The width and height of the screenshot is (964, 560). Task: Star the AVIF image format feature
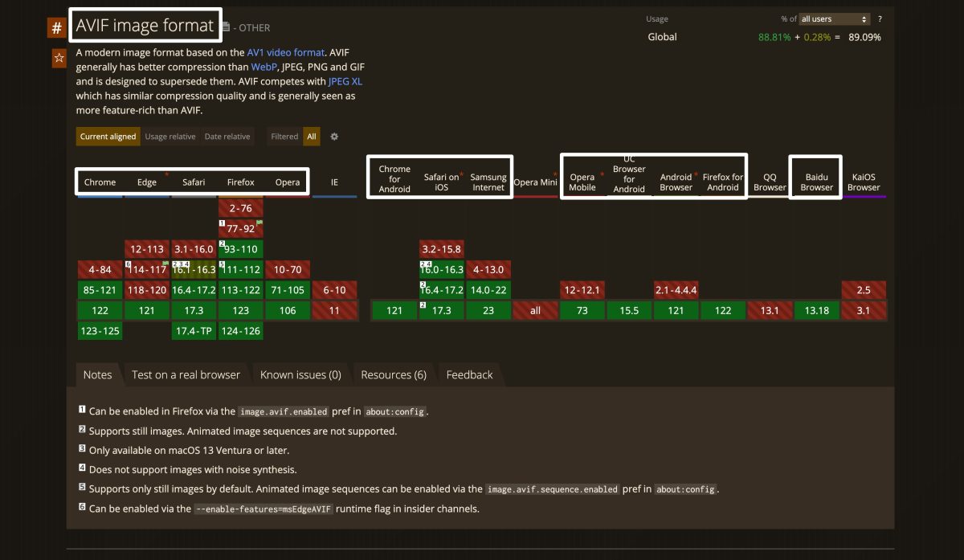click(x=59, y=58)
